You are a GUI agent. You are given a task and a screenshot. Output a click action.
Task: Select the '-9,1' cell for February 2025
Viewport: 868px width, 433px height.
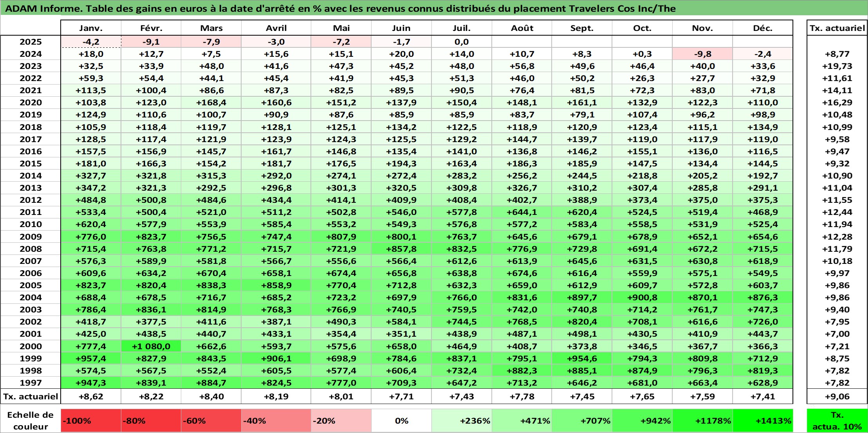[x=151, y=42]
